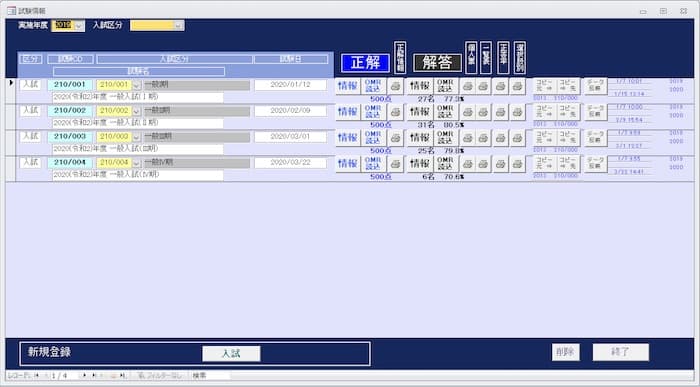
Task: Print 個人票 for exam 210/002
Action: pyautogui.click(x=467, y=112)
